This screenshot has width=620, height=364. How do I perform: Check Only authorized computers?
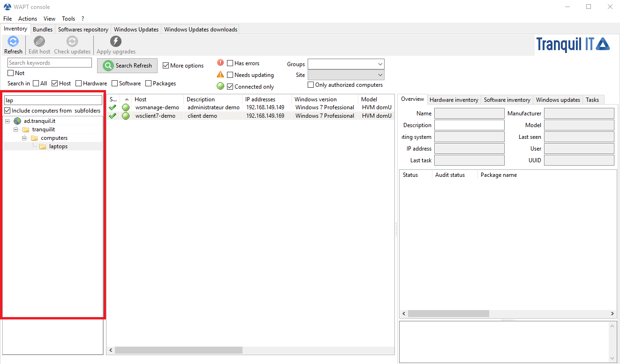tap(311, 85)
